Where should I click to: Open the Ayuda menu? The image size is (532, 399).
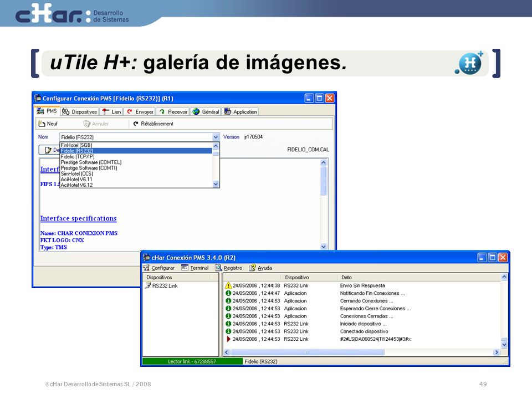coord(261,268)
